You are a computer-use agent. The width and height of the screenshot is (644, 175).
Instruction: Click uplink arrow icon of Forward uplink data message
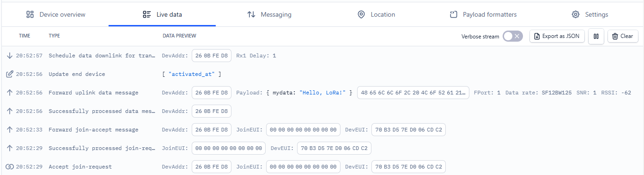point(9,93)
